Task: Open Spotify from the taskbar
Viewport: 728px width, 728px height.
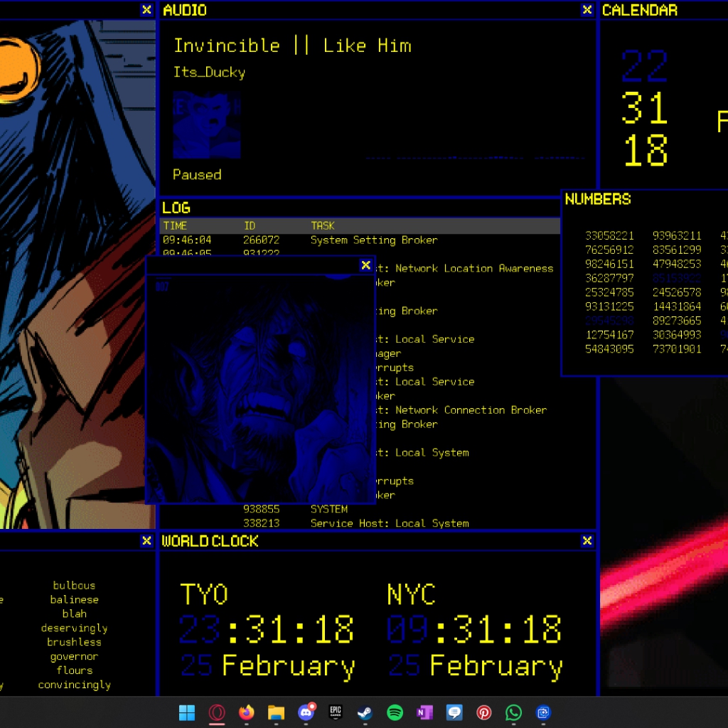Action: [x=395, y=712]
